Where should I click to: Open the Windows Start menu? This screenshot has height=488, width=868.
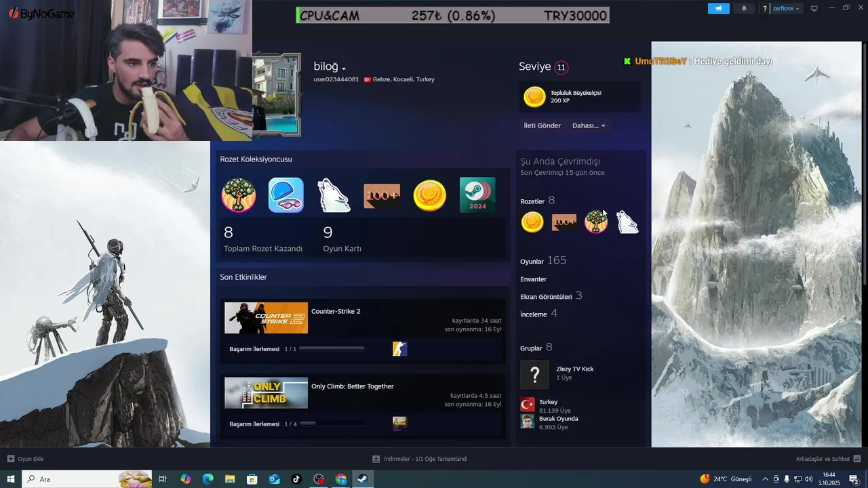tap(11, 479)
